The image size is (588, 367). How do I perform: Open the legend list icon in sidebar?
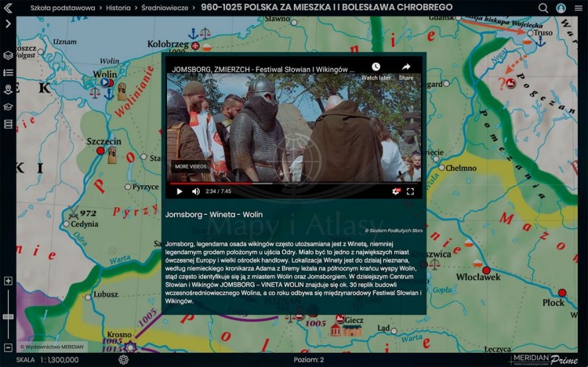[x=8, y=72]
